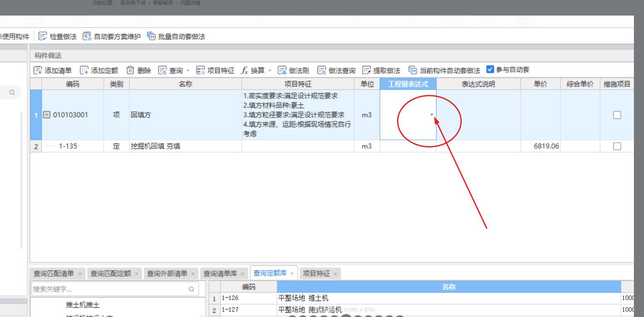Click 答疑解惑 breadcrumb link

163,3
